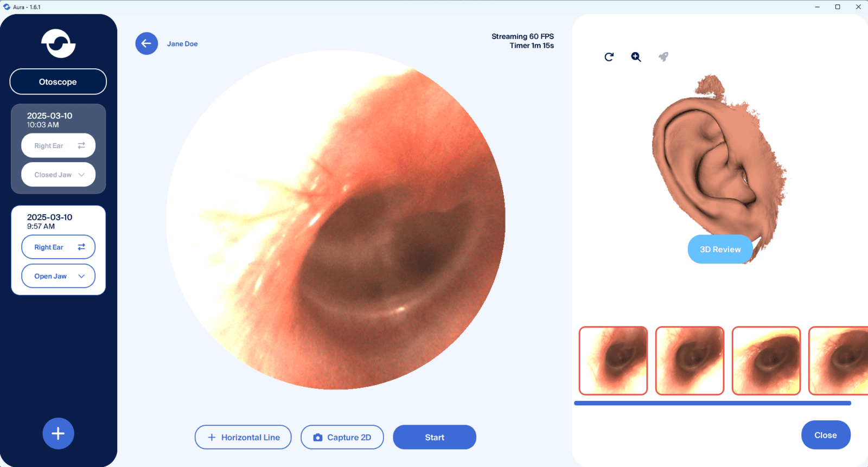Select the fourth partially visible capture thumbnail

pos(839,361)
